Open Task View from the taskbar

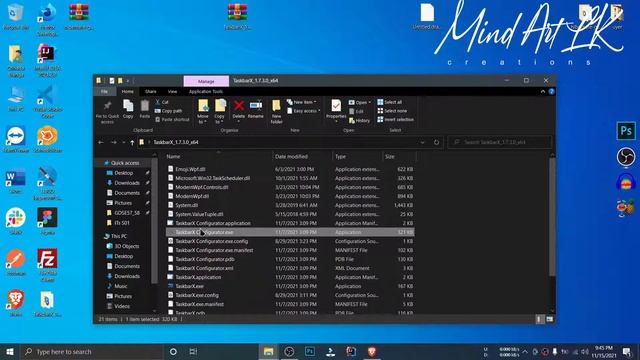click(193, 351)
